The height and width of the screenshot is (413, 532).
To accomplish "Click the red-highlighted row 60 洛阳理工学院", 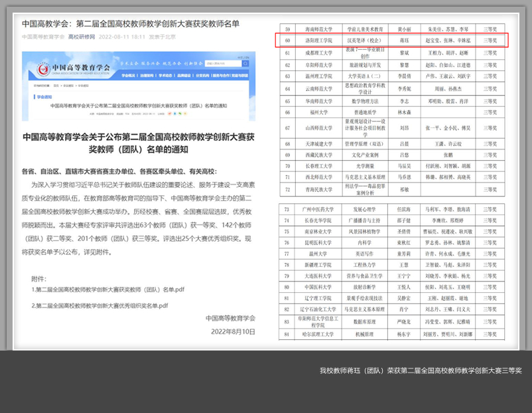I will click(x=391, y=41).
